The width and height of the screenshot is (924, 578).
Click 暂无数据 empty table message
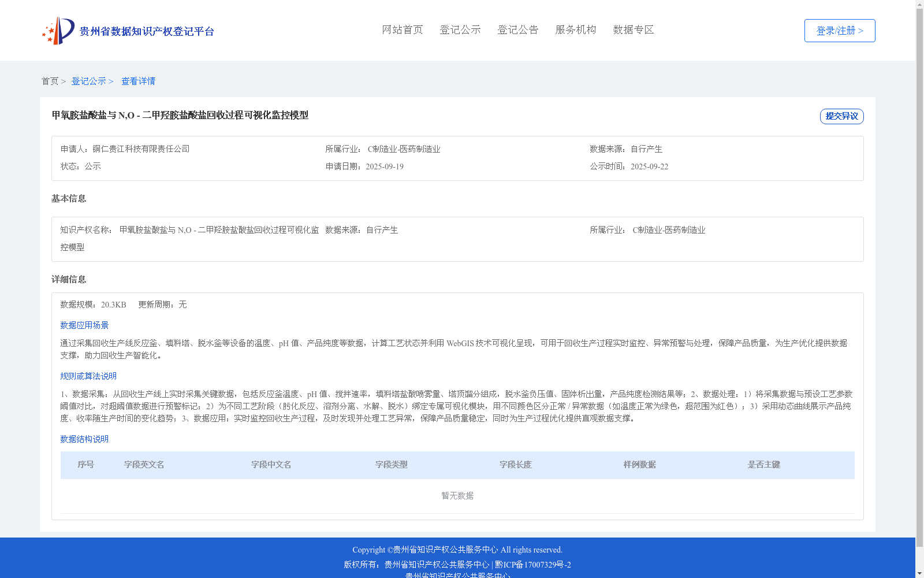point(457,496)
